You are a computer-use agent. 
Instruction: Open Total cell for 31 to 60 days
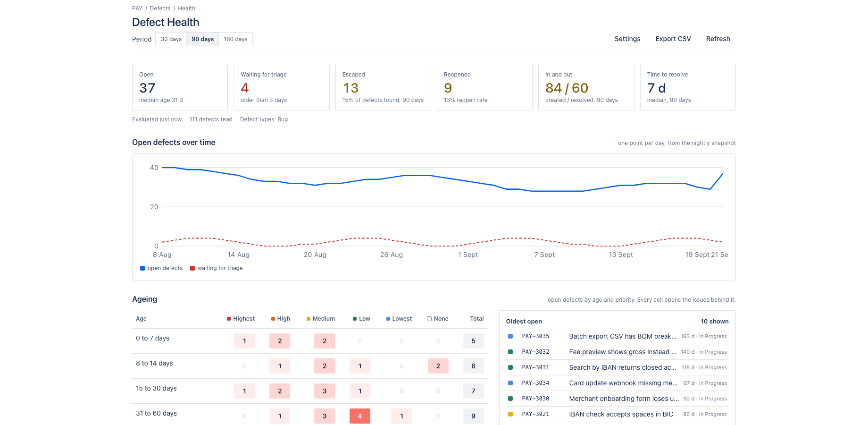click(x=474, y=416)
